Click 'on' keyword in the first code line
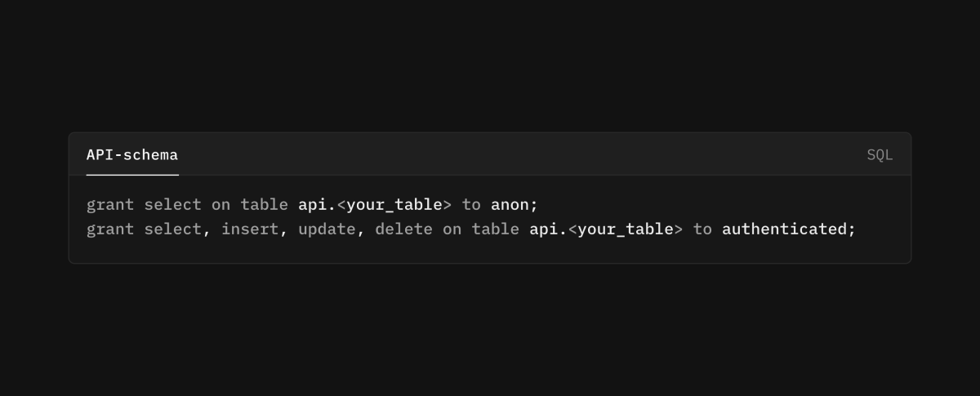The image size is (980, 396). 220,205
